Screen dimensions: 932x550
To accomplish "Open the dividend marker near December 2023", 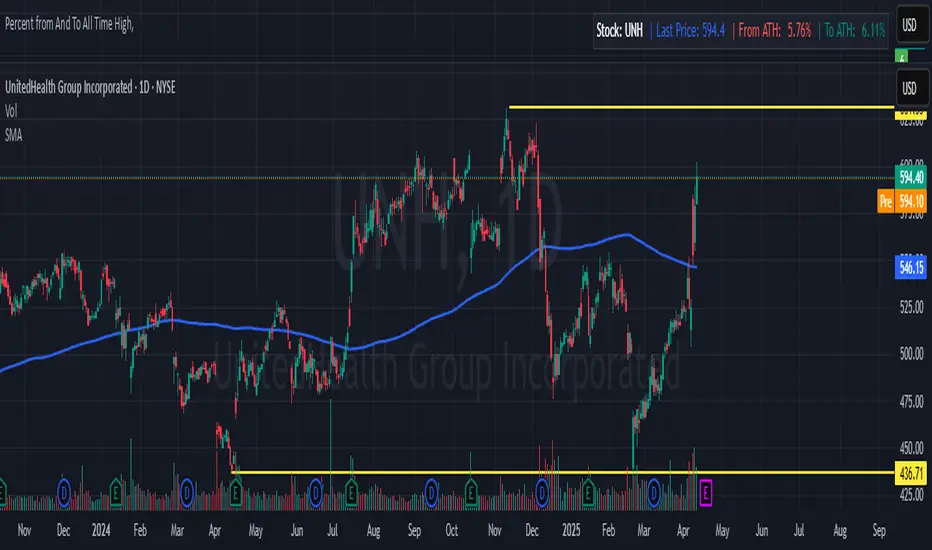I will (x=64, y=493).
